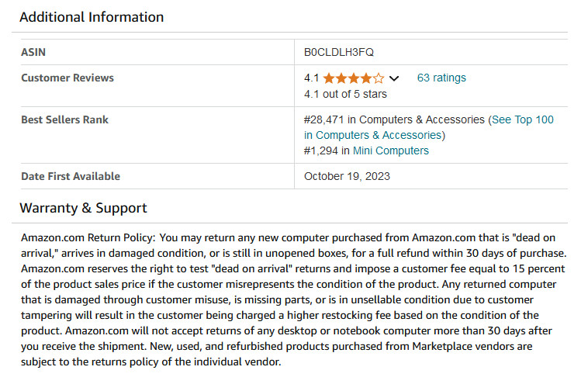Select the ASIN value B0CLDLH3FQ
Screen dimensions: 588x384
coord(339,52)
